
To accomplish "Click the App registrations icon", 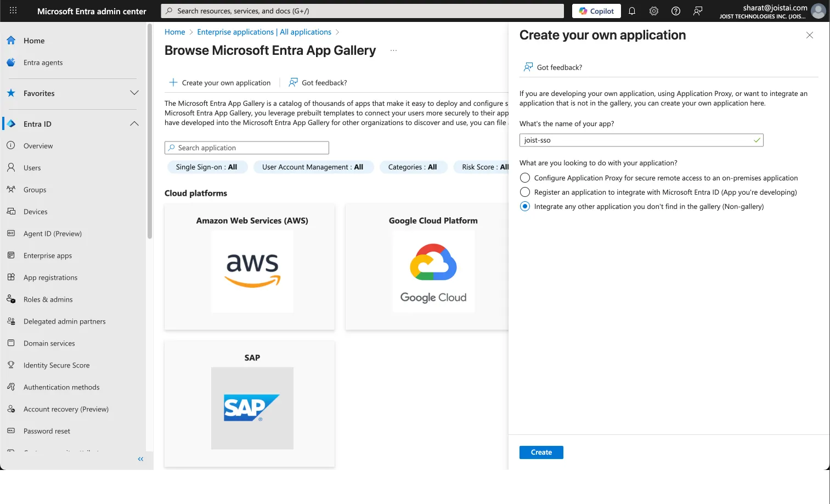I will [x=11, y=277].
